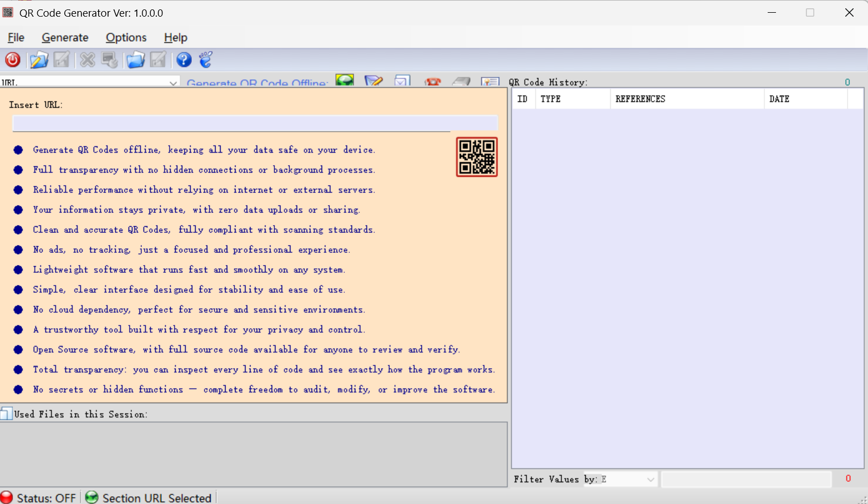This screenshot has width=868, height=504.
Task: Click inside the Insert URL input field
Action: click(x=254, y=123)
